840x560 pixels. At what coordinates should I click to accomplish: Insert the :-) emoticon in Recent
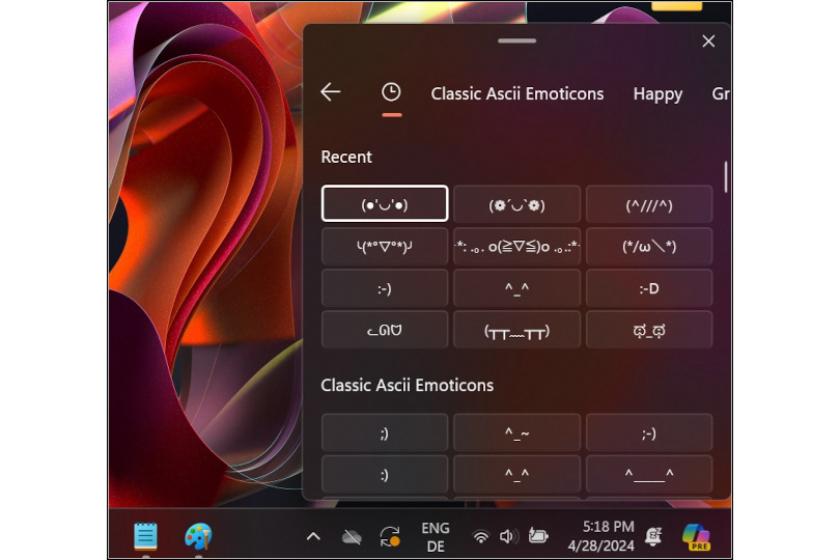[385, 288]
